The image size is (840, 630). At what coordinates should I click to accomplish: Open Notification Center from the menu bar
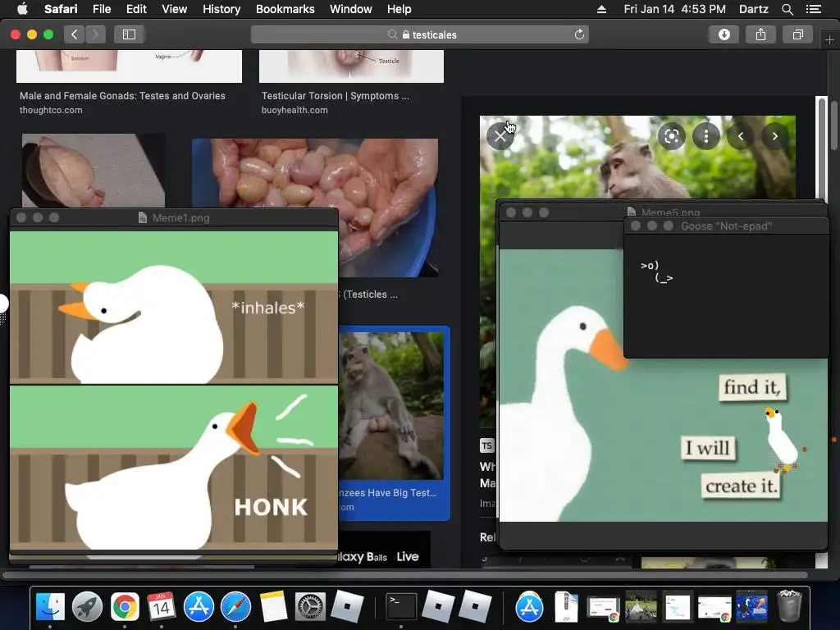pos(813,9)
